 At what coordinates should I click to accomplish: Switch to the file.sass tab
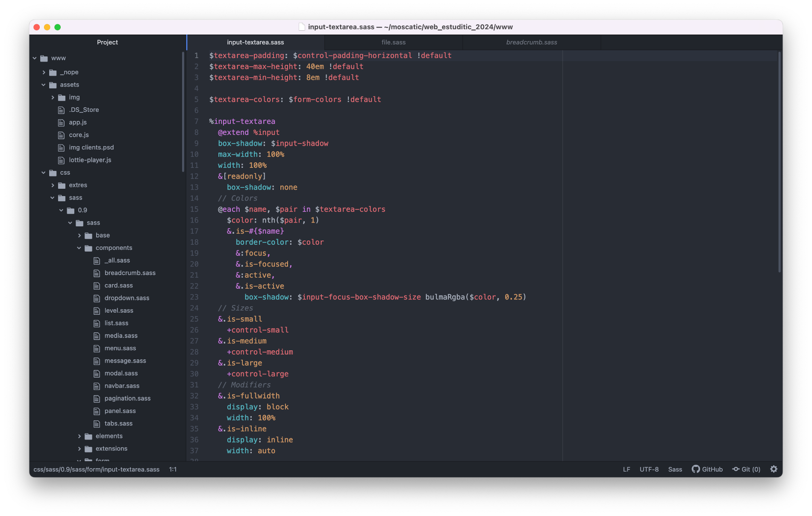(394, 42)
